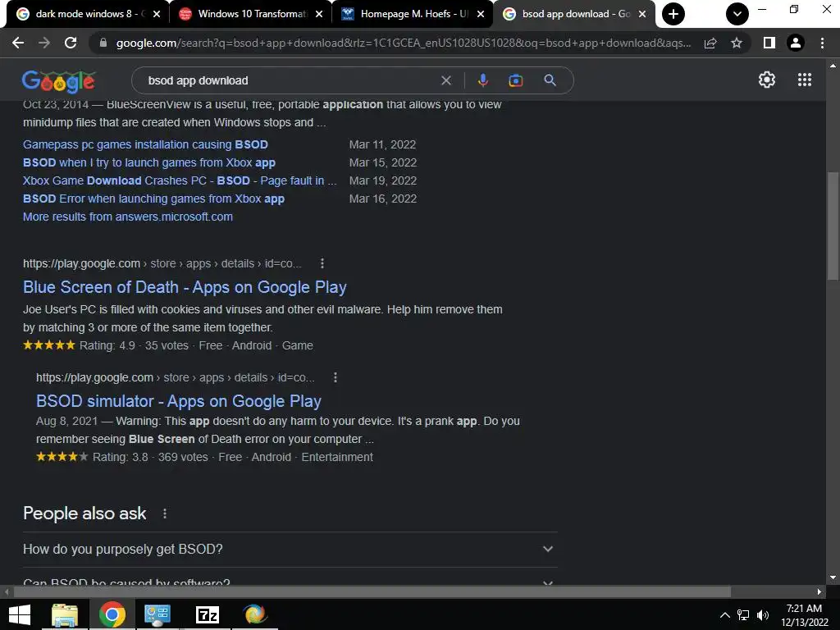The height and width of the screenshot is (630, 840).
Task: Open the Google apps grid
Action: click(x=805, y=80)
